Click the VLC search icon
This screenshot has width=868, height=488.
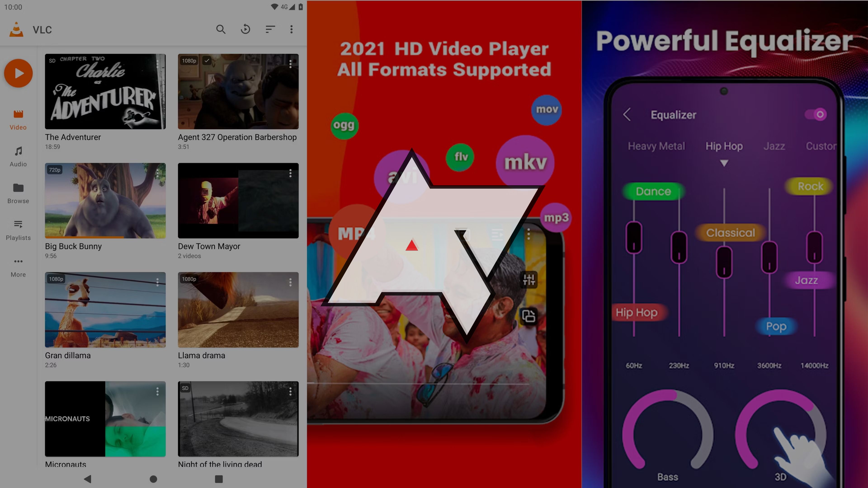(221, 29)
